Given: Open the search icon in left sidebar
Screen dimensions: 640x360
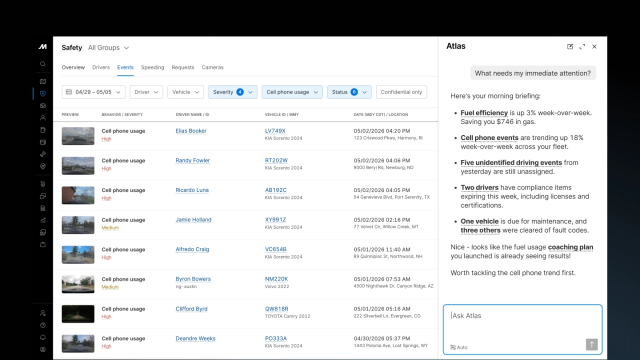Looking at the screenshot, I should point(43,64).
